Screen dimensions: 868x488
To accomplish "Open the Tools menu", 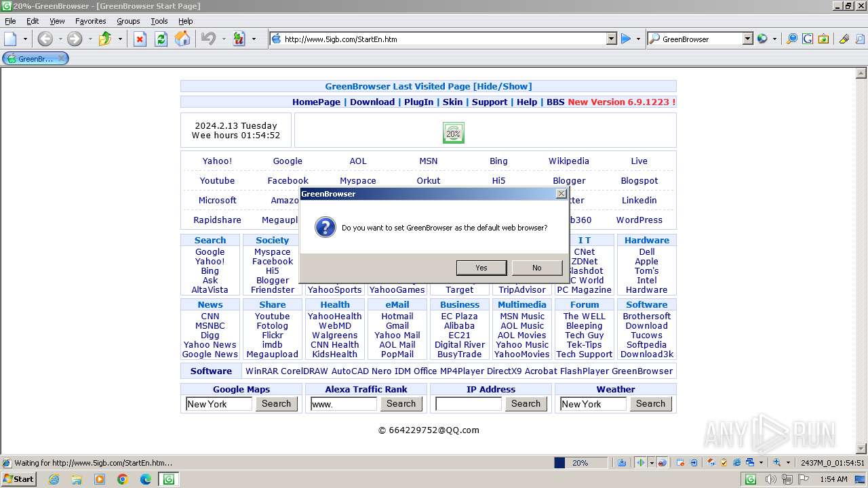I will tap(159, 21).
